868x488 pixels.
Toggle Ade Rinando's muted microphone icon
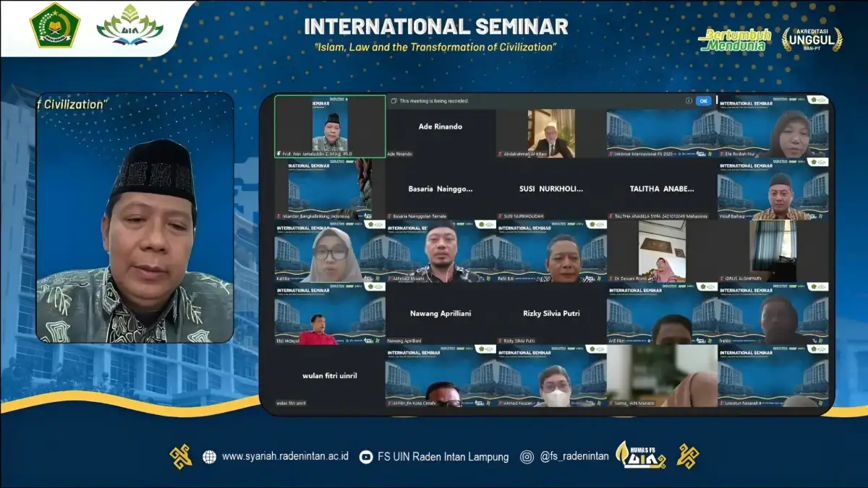[389, 153]
